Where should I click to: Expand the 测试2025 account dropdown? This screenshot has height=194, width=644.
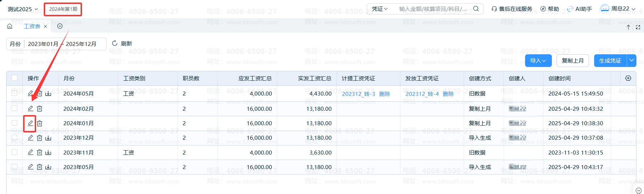[23, 9]
